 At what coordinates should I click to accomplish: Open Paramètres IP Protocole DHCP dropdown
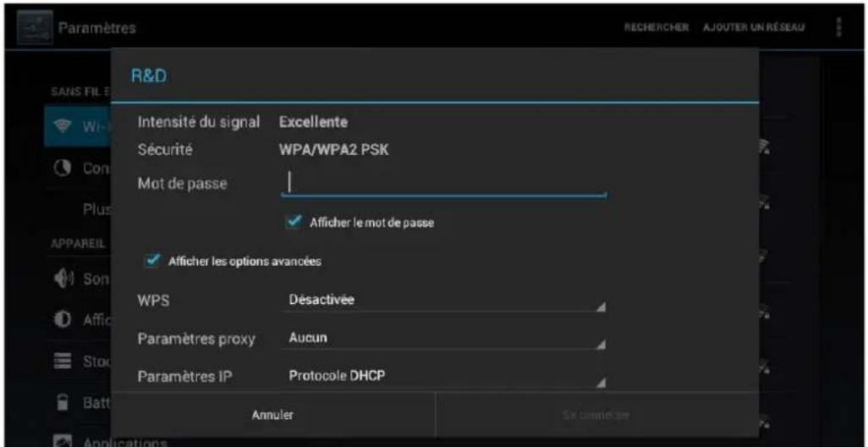[443, 376]
